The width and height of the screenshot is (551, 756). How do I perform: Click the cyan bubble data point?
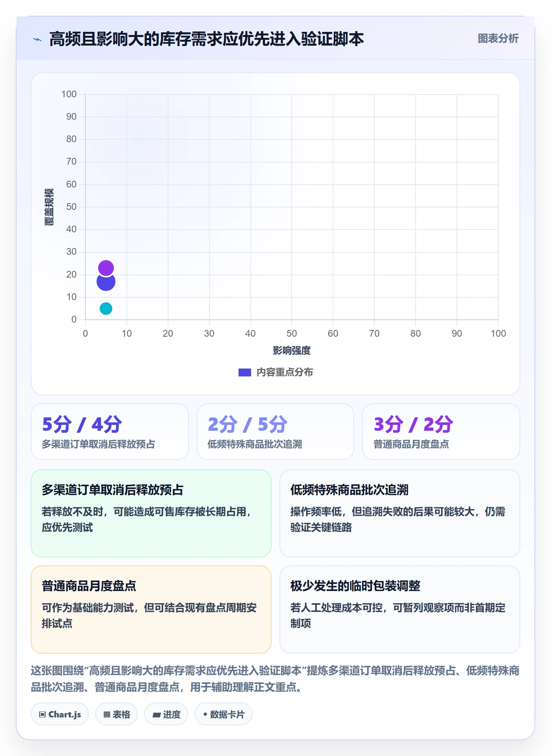[x=106, y=309]
